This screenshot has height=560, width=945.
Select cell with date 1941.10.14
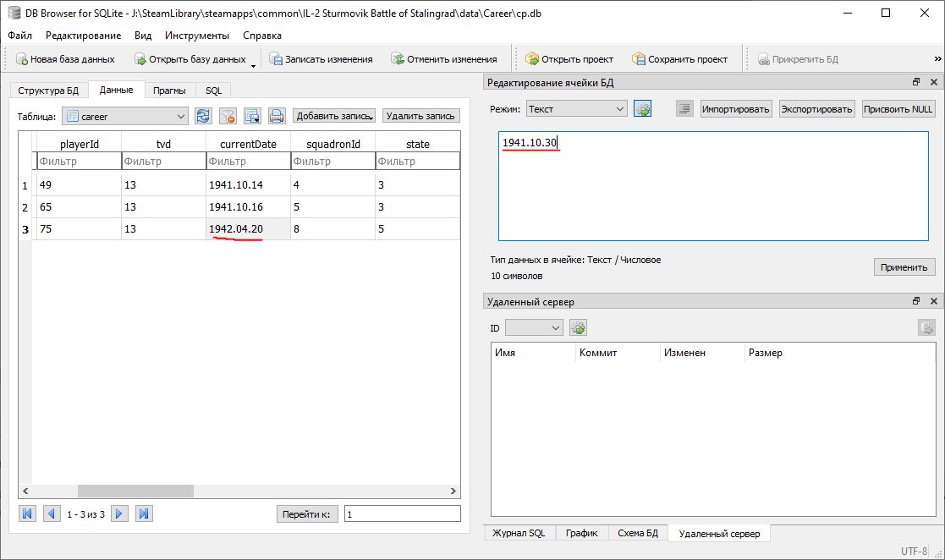(248, 185)
